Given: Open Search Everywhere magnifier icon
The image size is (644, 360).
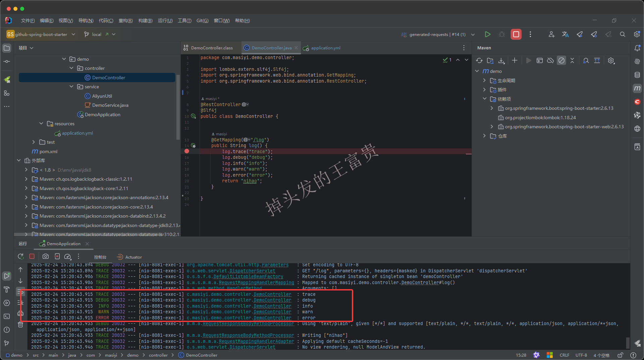Looking at the screenshot, I should pos(623,34).
